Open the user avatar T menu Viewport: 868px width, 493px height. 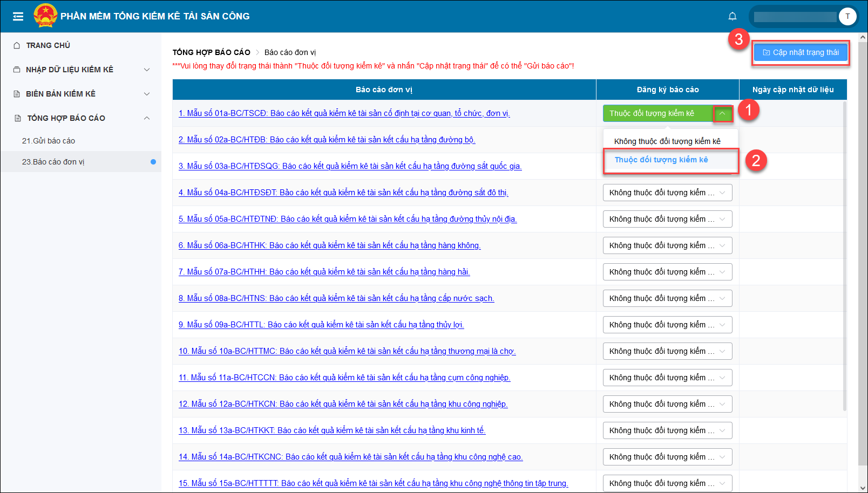tap(847, 16)
